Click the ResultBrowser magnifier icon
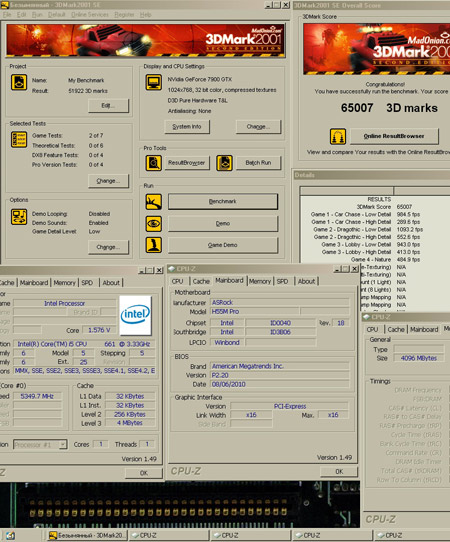The height and width of the screenshot is (542, 450). coord(153,163)
